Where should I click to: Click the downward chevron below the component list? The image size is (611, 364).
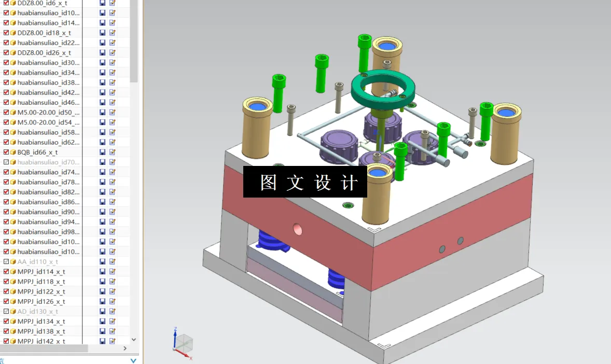pos(133,340)
